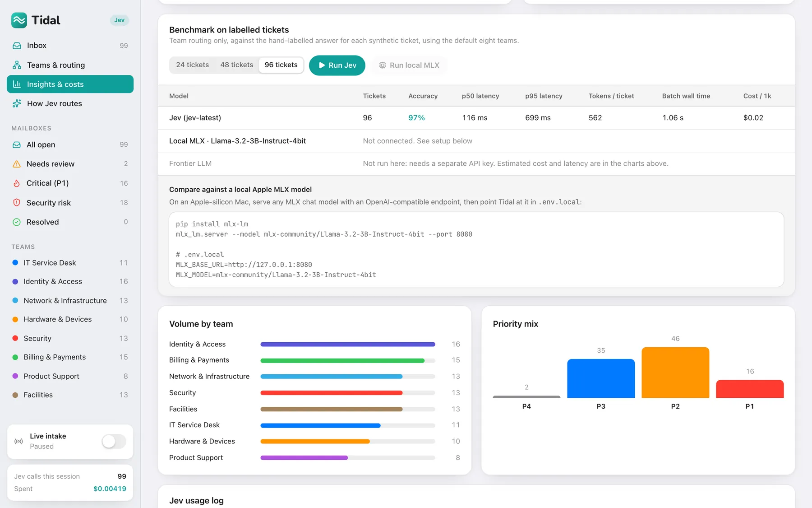Open the Billing & Payments team in sidebar
Image resolution: width=812 pixels, height=508 pixels.
70,357
